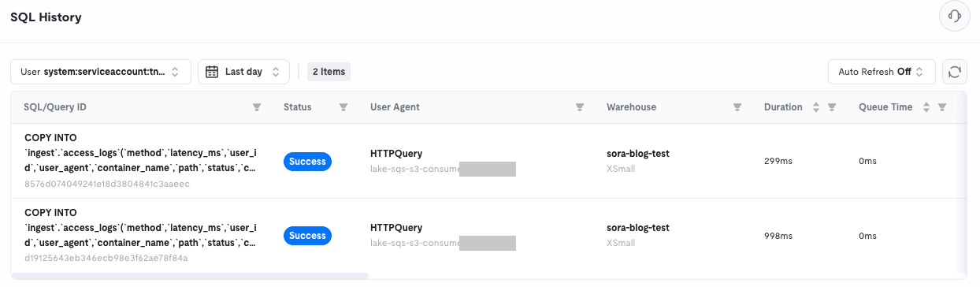Click sora-blog-test warehouse in 998ms row

pyautogui.click(x=638, y=228)
